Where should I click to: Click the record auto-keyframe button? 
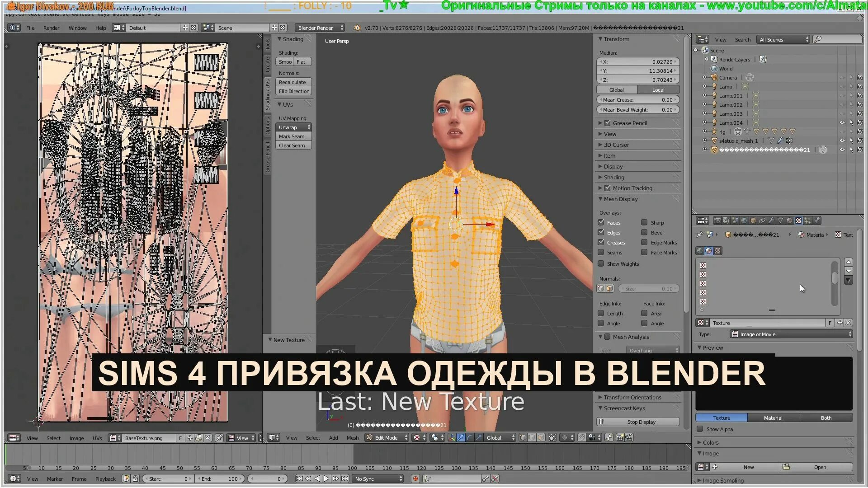(415, 479)
